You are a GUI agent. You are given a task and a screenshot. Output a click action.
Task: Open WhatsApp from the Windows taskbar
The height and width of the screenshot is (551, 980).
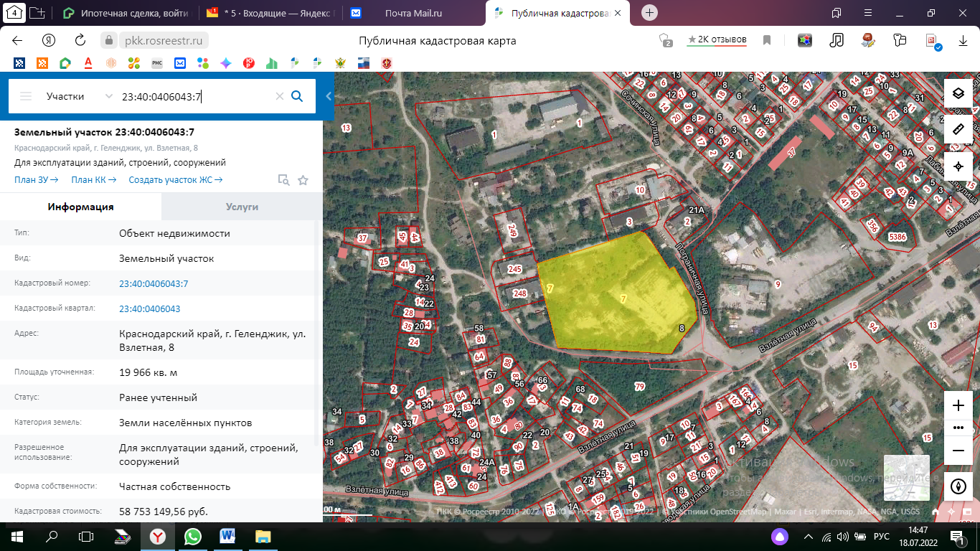[x=192, y=536]
